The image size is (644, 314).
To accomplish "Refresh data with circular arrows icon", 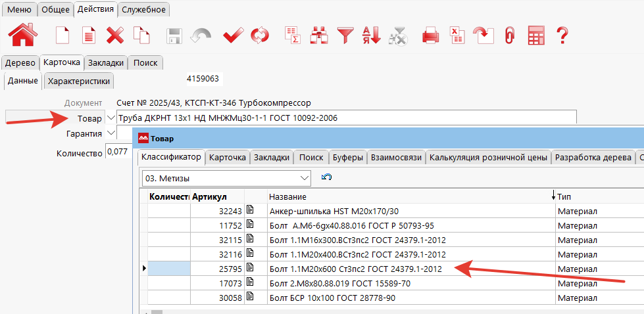I will click(x=260, y=35).
